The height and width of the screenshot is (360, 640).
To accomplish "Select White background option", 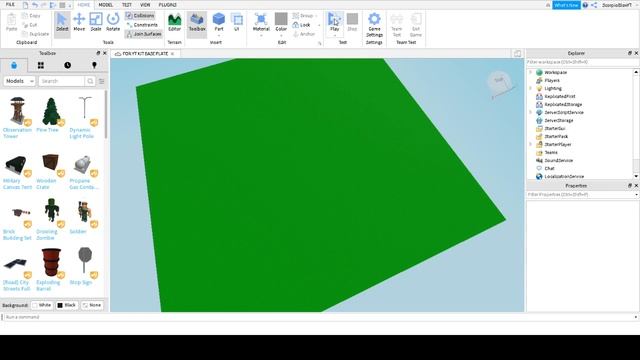I will [x=42, y=305].
